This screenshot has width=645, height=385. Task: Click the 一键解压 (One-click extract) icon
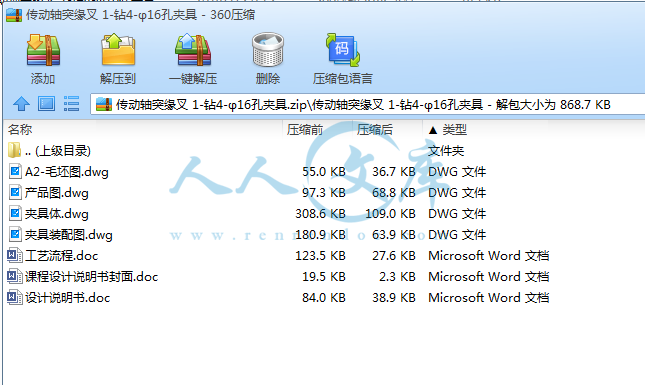pyautogui.click(x=193, y=50)
